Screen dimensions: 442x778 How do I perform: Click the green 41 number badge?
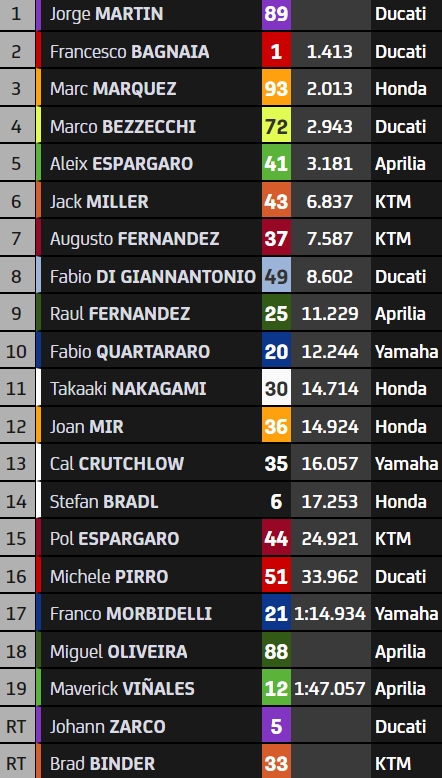[x=276, y=164]
